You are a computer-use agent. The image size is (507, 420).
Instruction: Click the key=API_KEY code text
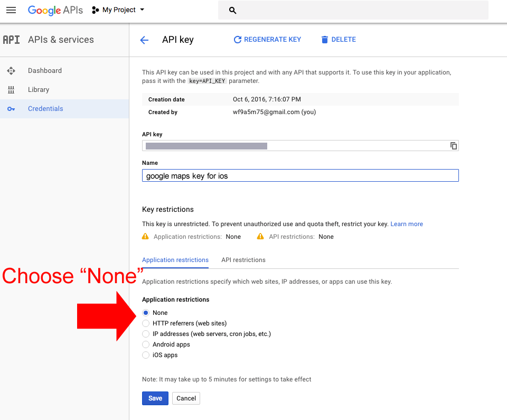(207, 81)
